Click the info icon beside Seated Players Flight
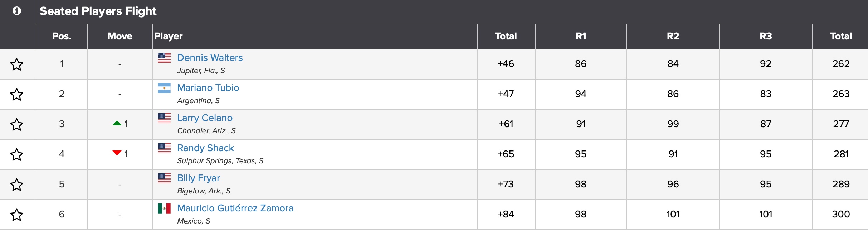 coord(16,11)
